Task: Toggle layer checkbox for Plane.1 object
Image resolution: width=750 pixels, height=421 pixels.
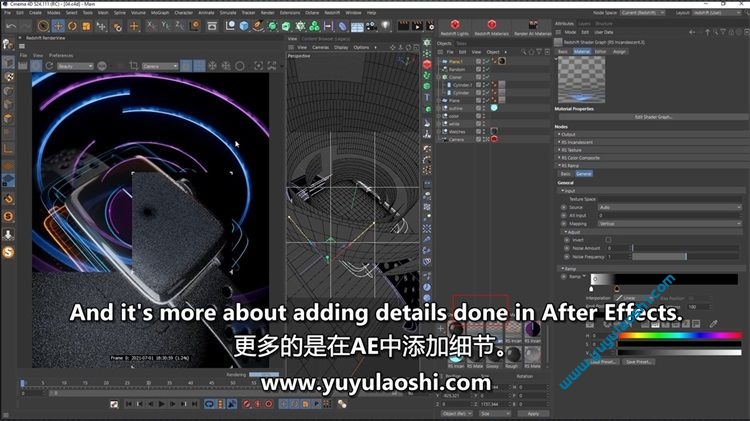Action: coord(478,62)
